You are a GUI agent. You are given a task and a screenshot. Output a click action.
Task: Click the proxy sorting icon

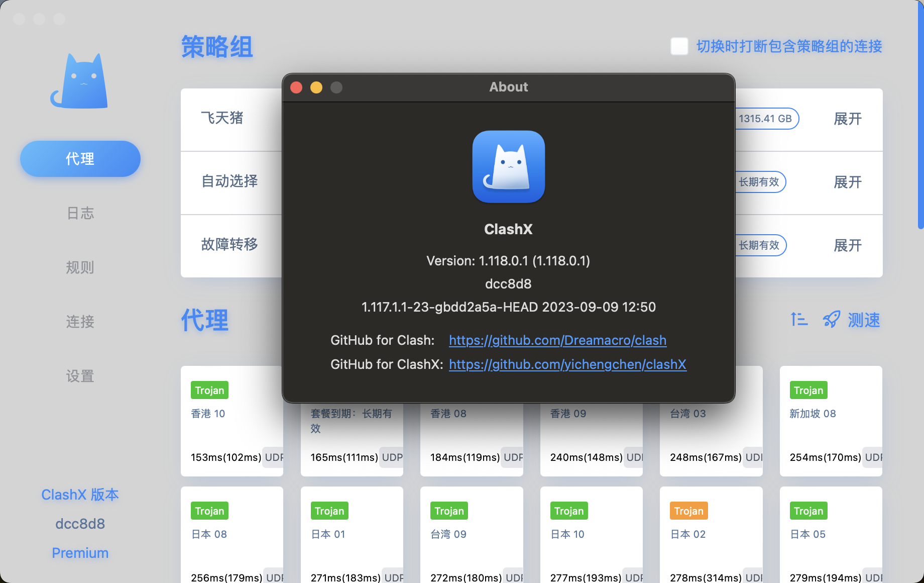pyautogui.click(x=799, y=320)
